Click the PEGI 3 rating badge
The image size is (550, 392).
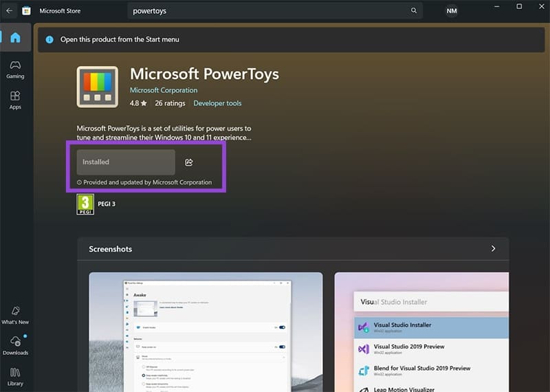pos(85,204)
